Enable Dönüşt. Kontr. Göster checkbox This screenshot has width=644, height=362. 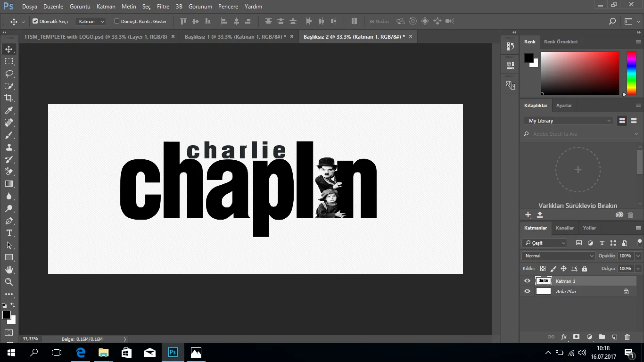coord(117,21)
